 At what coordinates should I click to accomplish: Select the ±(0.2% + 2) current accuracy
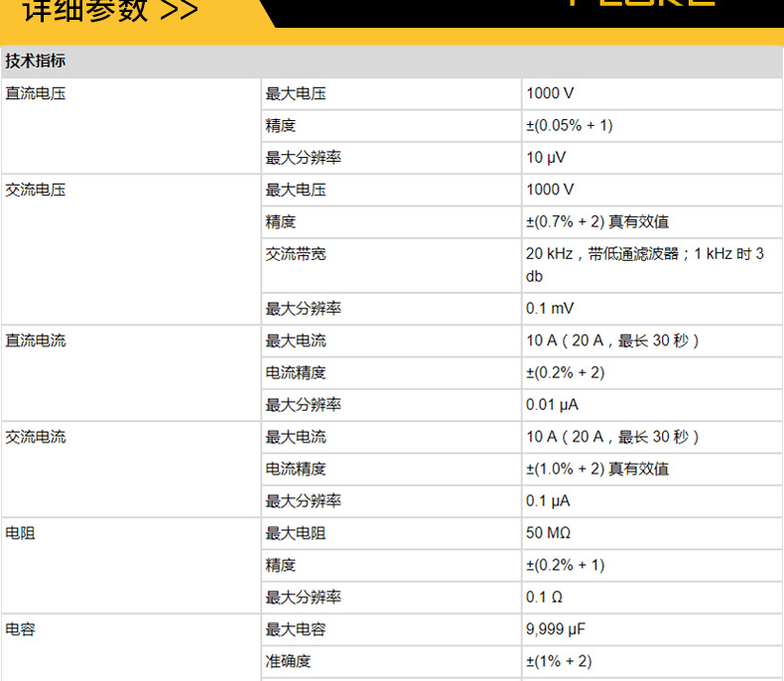click(565, 372)
